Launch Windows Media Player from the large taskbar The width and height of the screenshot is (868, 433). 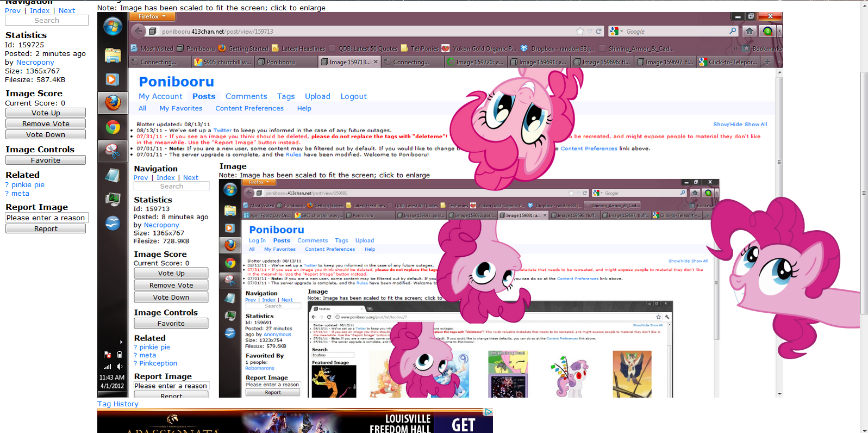point(113,79)
